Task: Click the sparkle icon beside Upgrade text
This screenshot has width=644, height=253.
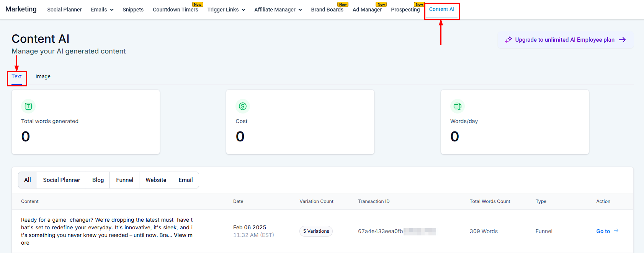Action: (x=508, y=40)
